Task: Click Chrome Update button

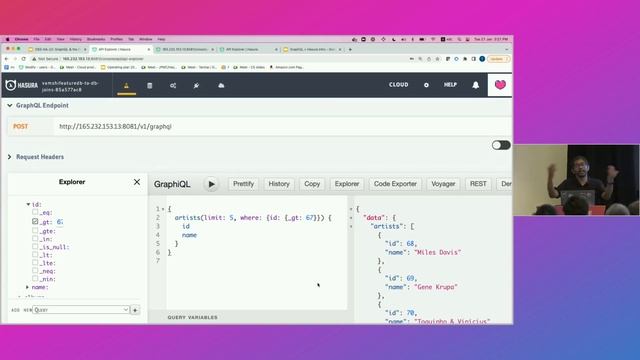Action: click(499, 59)
